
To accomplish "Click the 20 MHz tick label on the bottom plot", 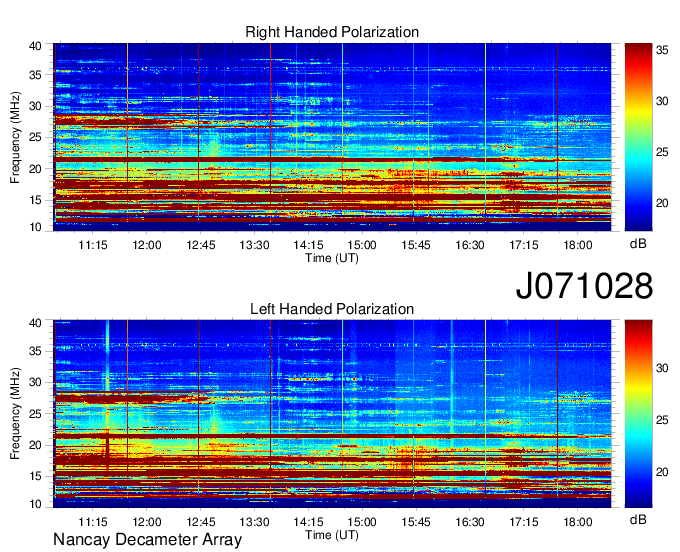I will coord(36,445).
